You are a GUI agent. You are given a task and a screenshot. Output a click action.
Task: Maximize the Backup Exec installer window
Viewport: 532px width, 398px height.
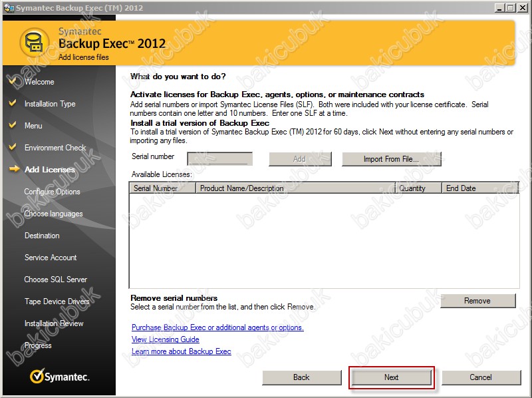[x=511, y=7]
